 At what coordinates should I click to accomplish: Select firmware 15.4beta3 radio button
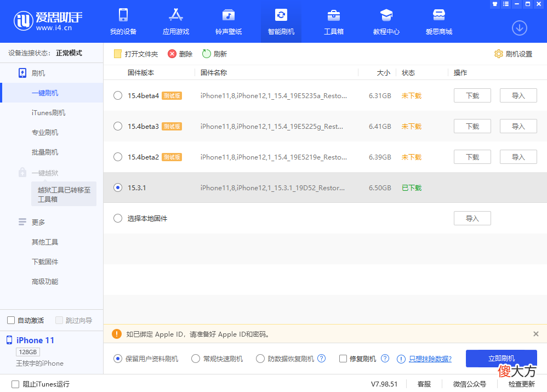coord(118,126)
